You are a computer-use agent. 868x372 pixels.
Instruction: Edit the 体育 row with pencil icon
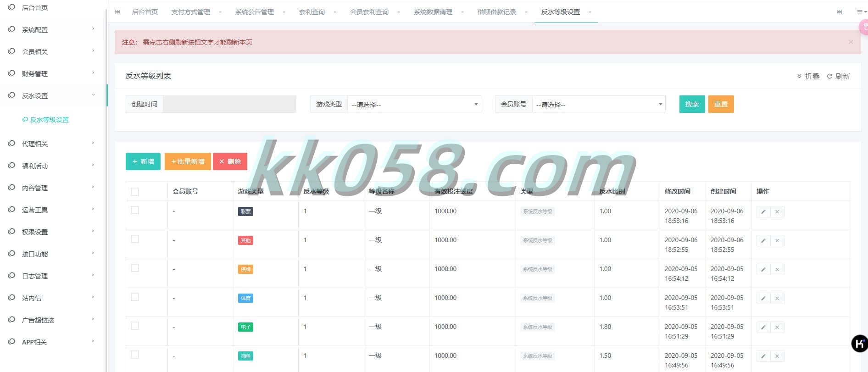(763, 299)
